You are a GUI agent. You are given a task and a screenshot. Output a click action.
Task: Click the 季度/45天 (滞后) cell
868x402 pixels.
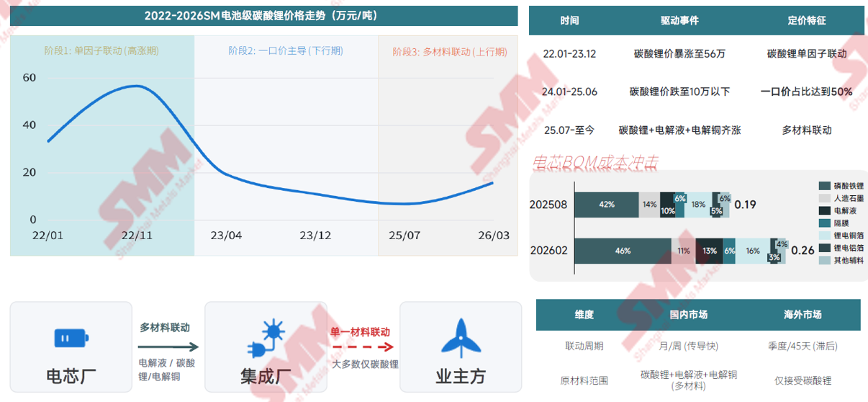(x=803, y=346)
